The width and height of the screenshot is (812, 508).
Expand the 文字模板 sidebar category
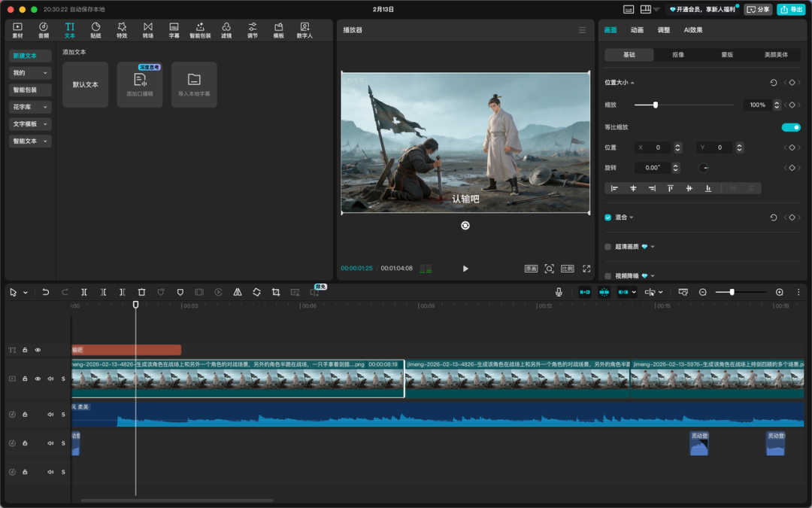coord(31,124)
